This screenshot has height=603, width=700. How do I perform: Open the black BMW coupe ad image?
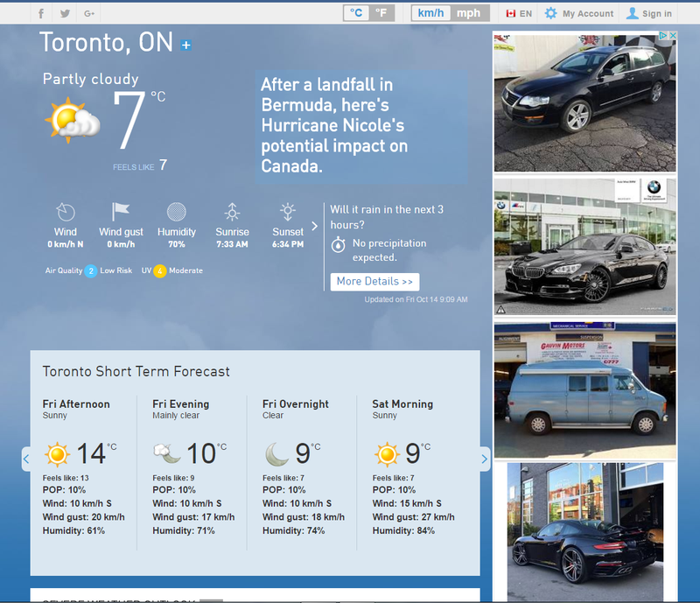[584, 247]
